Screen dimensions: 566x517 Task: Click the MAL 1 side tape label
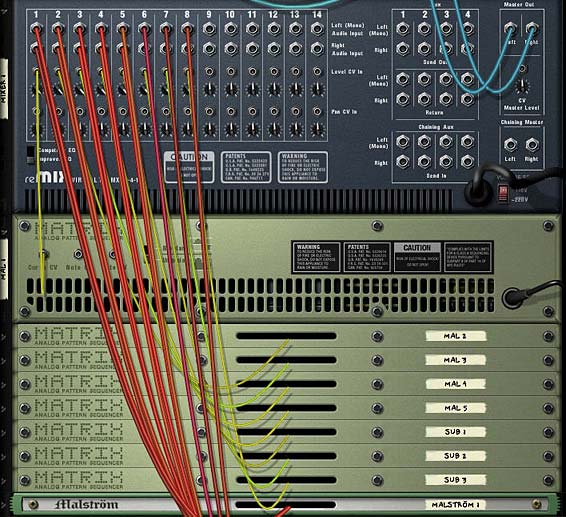[4, 269]
